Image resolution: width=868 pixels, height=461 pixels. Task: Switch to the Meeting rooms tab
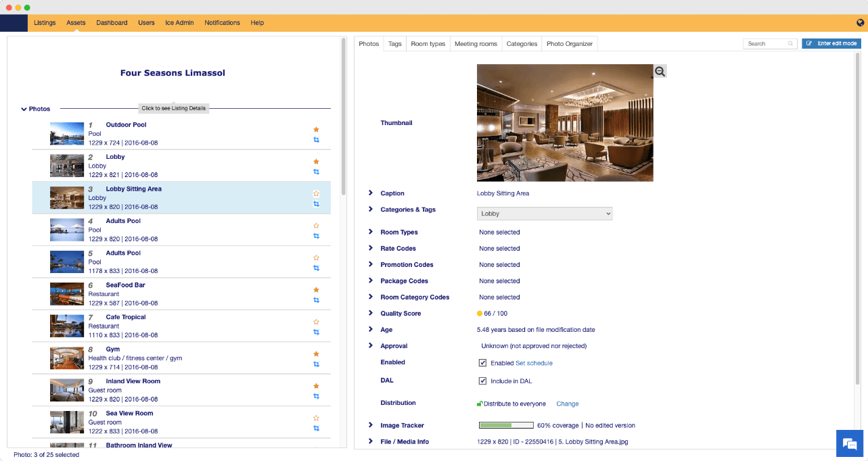[476, 44]
